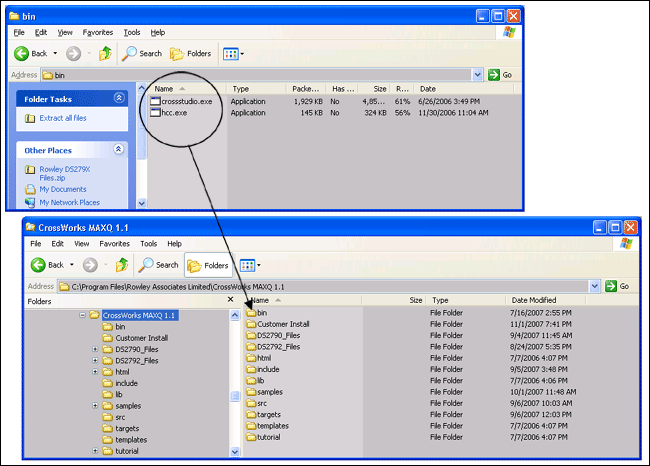The image size is (650, 466).
Task: Expand DS2790_Files tree node
Action: pyautogui.click(x=95, y=349)
